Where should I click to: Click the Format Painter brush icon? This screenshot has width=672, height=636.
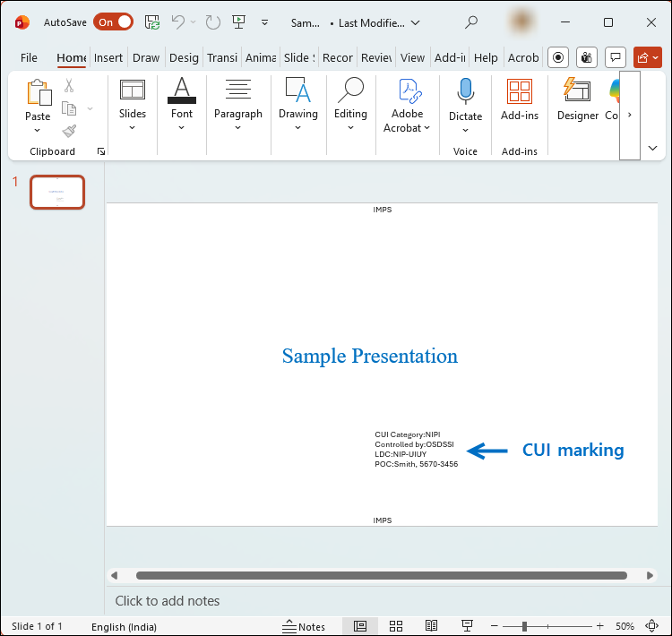(x=69, y=131)
